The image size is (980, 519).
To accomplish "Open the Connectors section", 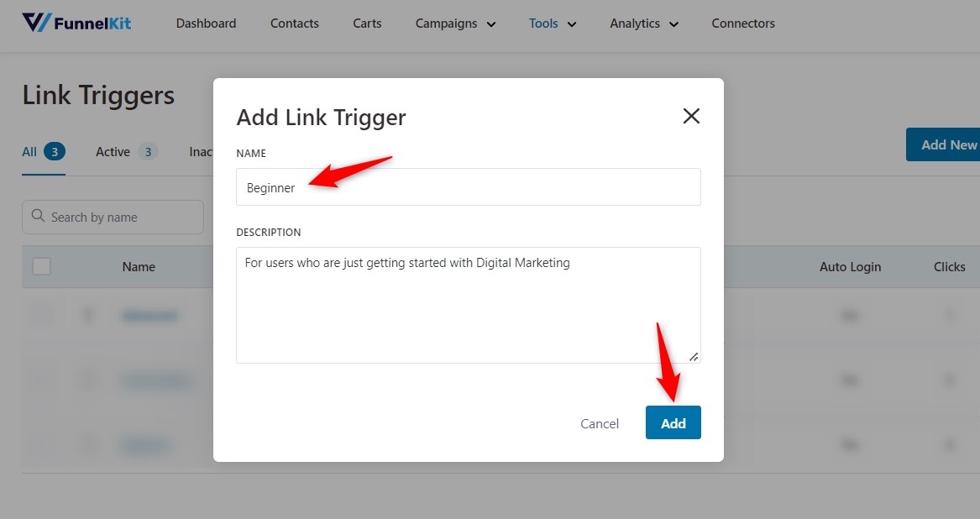I will point(742,24).
